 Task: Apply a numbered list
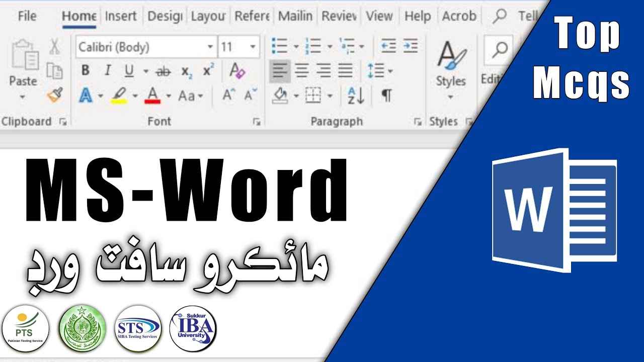click(313, 46)
